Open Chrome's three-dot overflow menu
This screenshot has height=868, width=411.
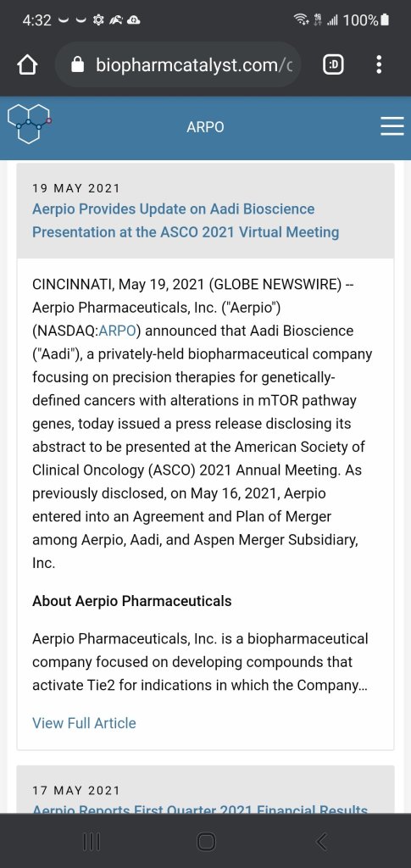[x=379, y=65]
